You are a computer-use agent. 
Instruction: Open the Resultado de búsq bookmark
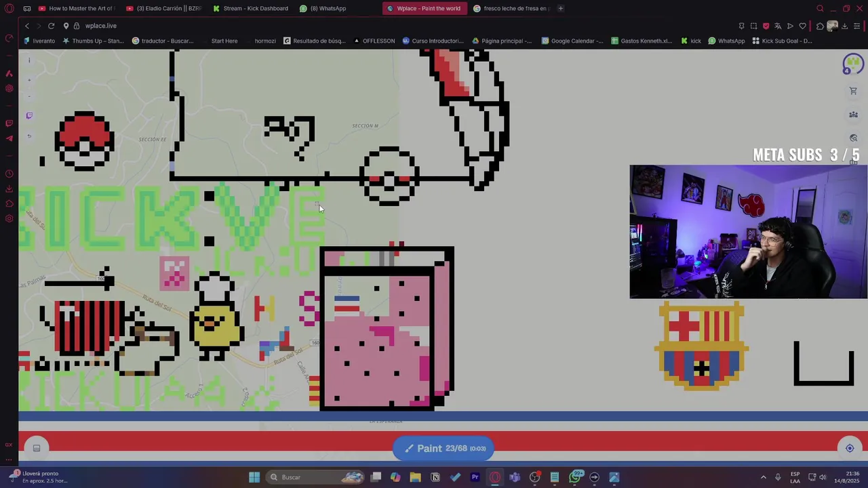[315, 41]
